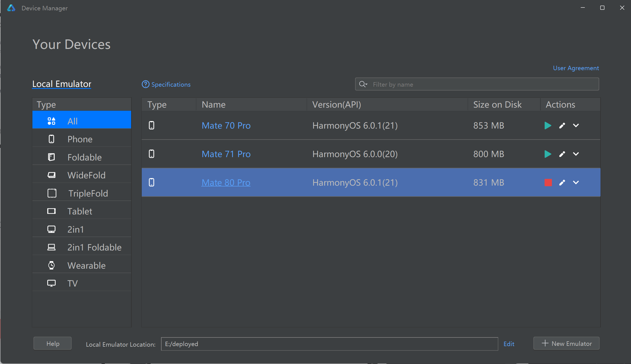Click the Mate 80 Pro HarmonyOS 6.0.1(21) version cell
This screenshot has height=364, width=631.
point(355,183)
